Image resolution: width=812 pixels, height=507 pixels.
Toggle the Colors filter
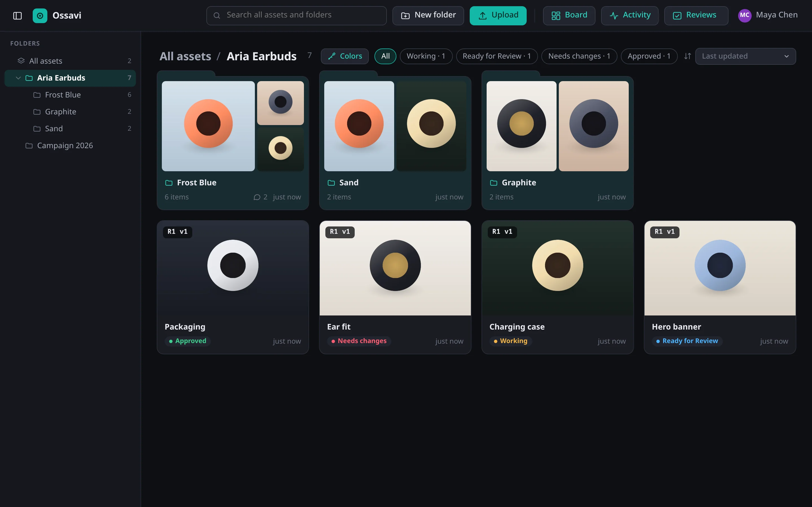345,56
